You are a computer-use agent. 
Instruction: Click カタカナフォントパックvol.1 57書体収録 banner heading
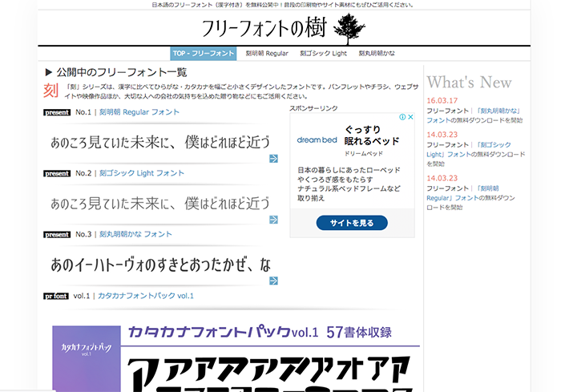click(x=260, y=332)
